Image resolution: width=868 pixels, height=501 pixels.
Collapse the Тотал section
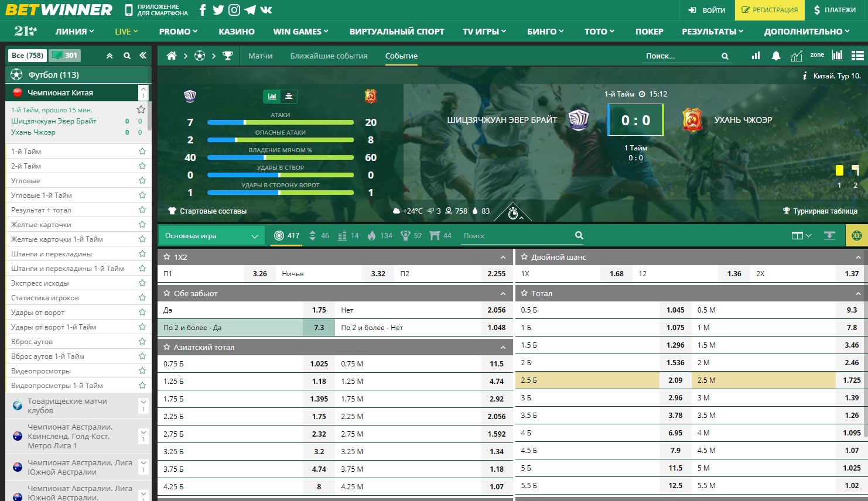(x=858, y=294)
